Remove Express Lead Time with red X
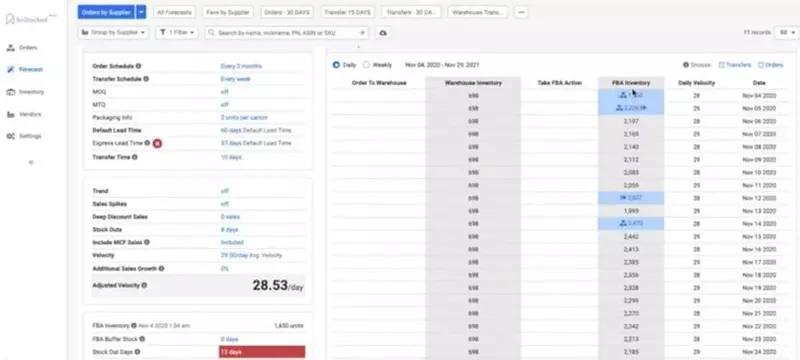This screenshot has height=360, width=800. (158, 144)
